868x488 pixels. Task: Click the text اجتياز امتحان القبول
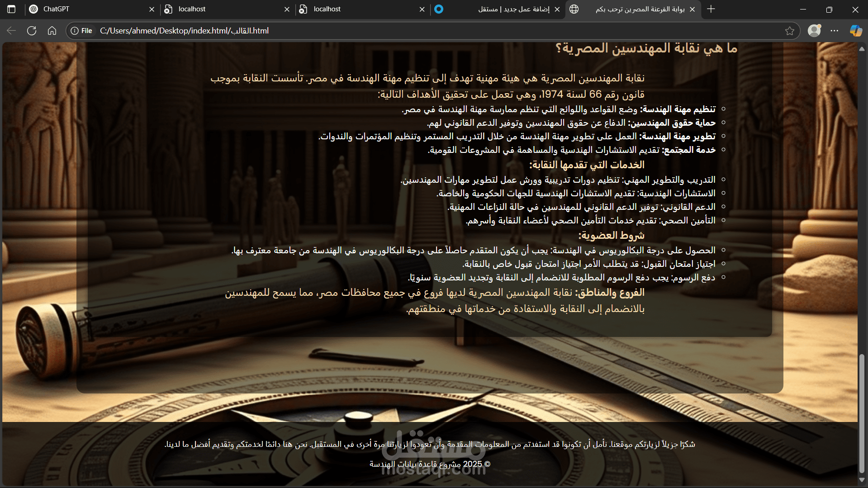(679, 264)
